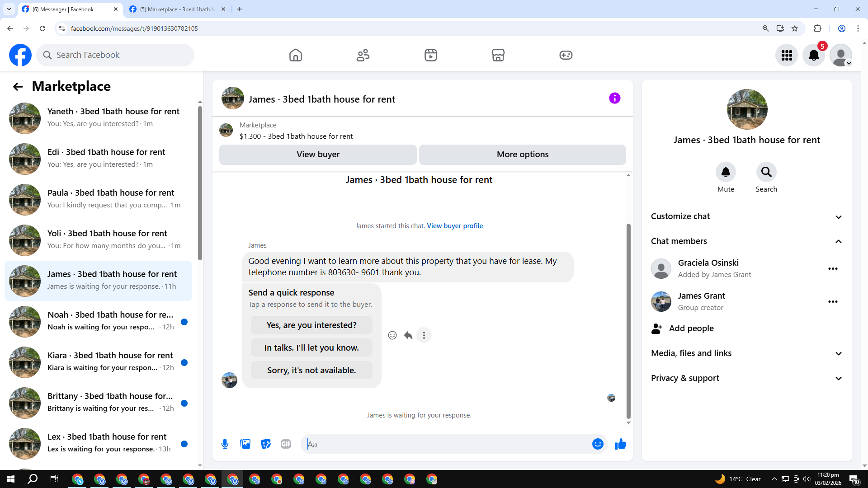Open the attach photo icon
The width and height of the screenshot is (868, 488).
tap(245, 444)
